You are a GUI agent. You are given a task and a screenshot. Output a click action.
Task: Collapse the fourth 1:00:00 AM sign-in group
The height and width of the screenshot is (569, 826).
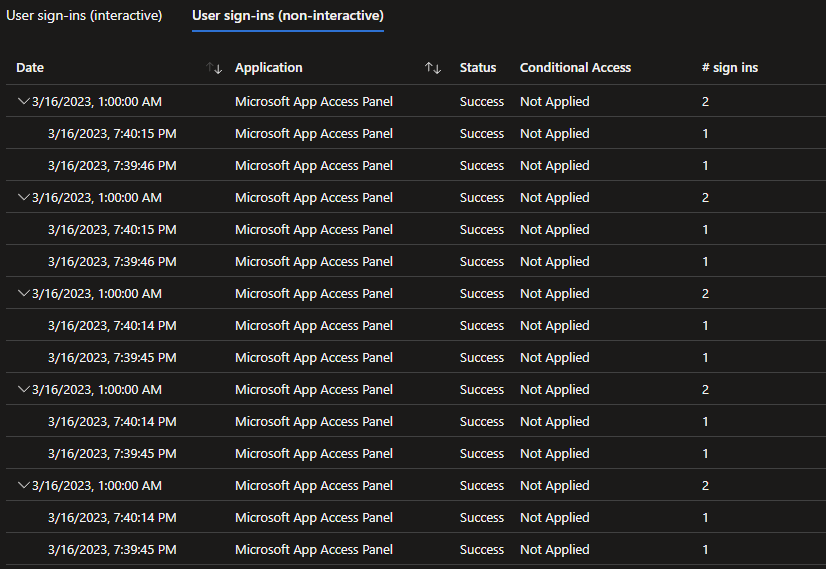pos(24,389)
